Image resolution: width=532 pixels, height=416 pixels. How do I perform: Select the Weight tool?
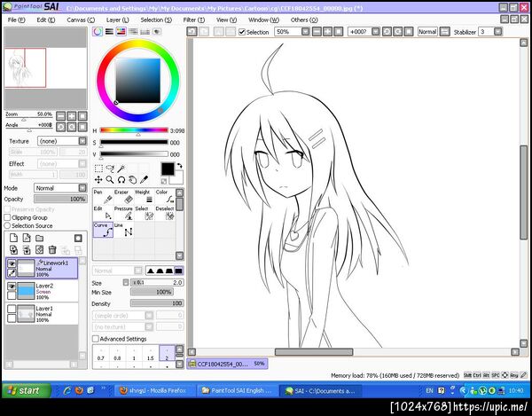[145, 196]
